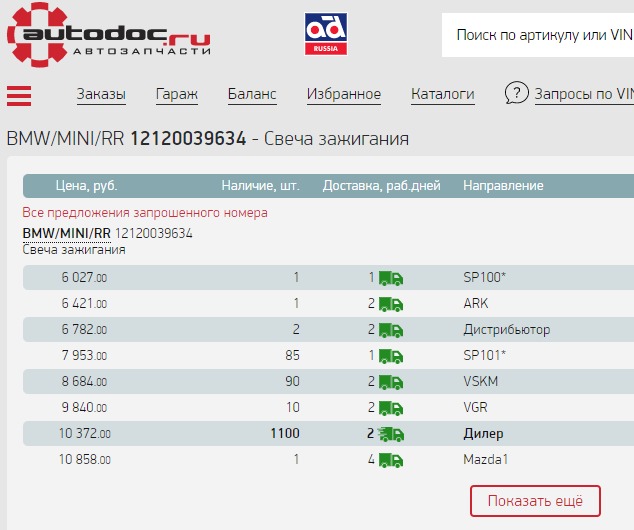Select the 10 858.00 price
The width and height of the screenshot is (634, 530).
85,459
